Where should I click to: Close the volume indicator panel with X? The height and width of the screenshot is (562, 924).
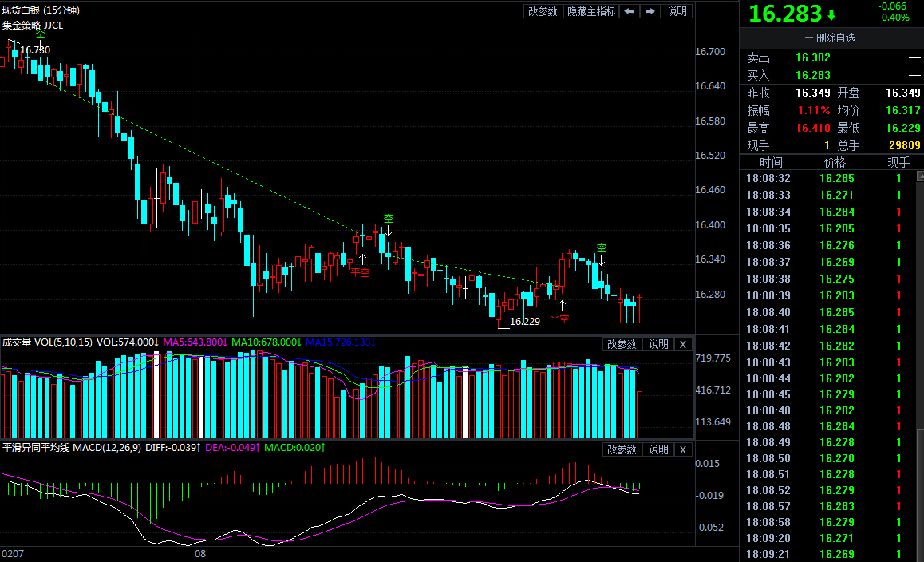tap(683, 344)
